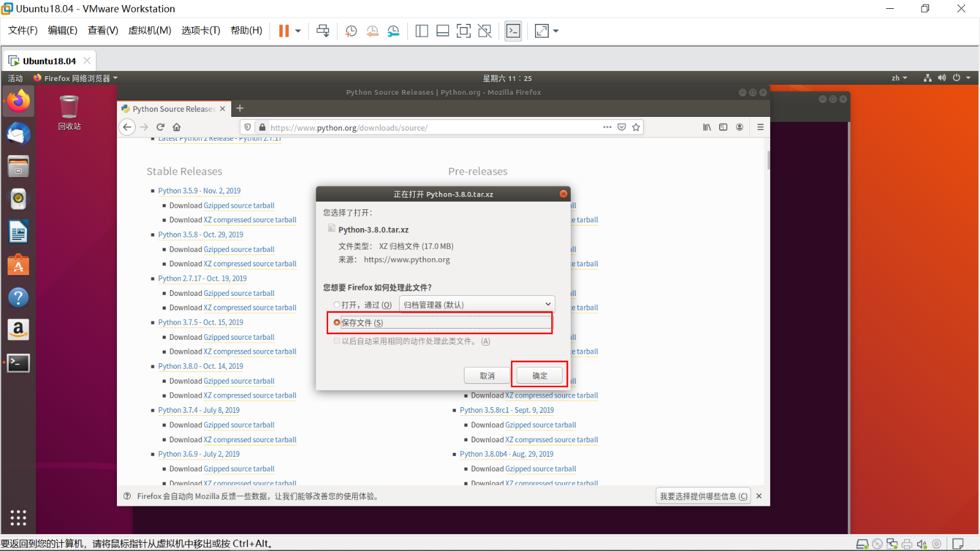This screenshot has height=551, width=980.
Task: Open the Files manager in the dock
Action: point(18,166)
